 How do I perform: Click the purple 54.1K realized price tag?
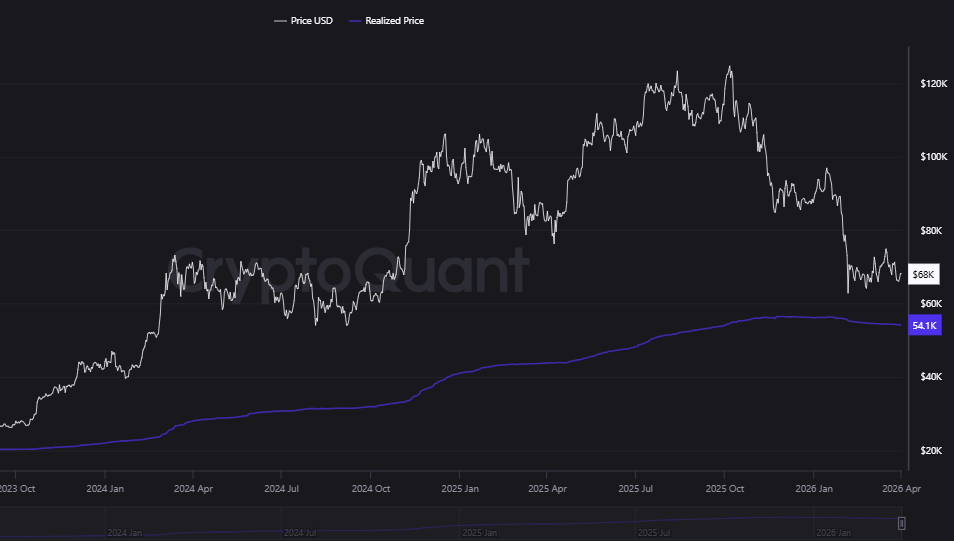tap(925, 325)
